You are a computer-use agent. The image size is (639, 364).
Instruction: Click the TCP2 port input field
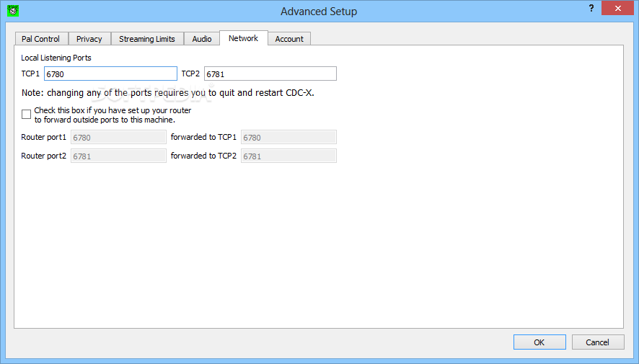[x=270, y=74]
